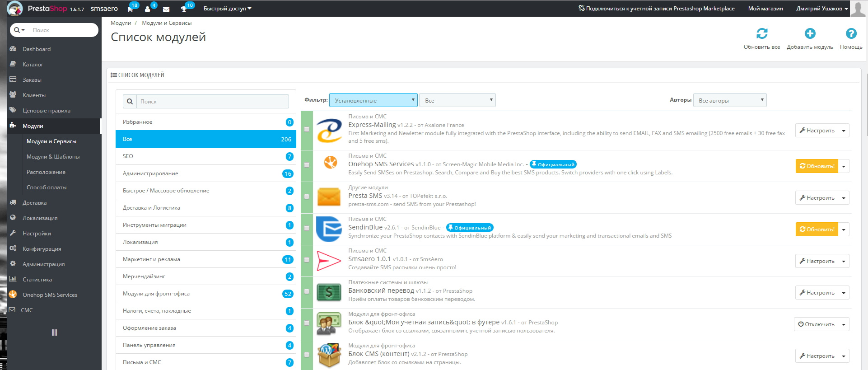Click the Обновить все refresh icon

point(762,33)
